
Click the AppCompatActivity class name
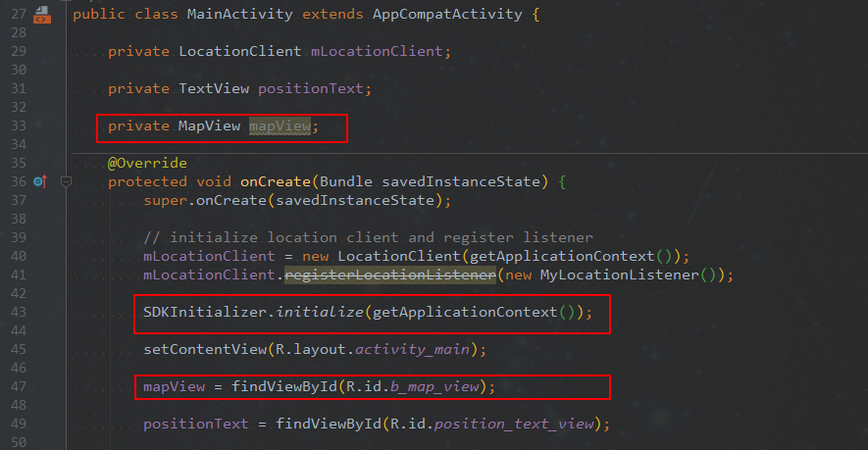click(447, 15)
